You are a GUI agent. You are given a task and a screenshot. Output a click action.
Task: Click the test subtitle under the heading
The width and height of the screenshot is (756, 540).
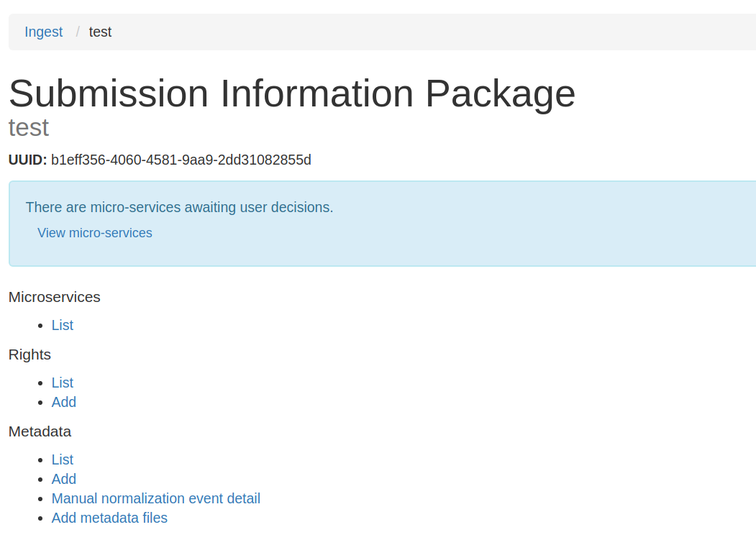point(28,127)
